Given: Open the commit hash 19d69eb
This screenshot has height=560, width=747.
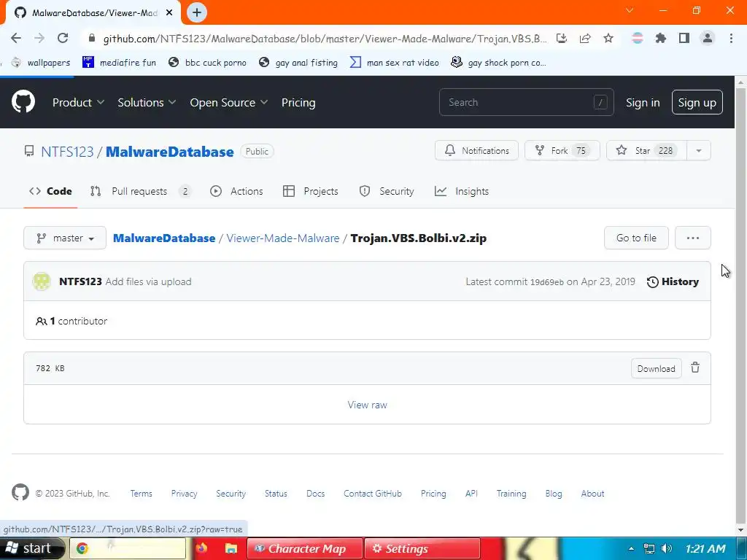Looking at the screenshot, I should (547, 282).
